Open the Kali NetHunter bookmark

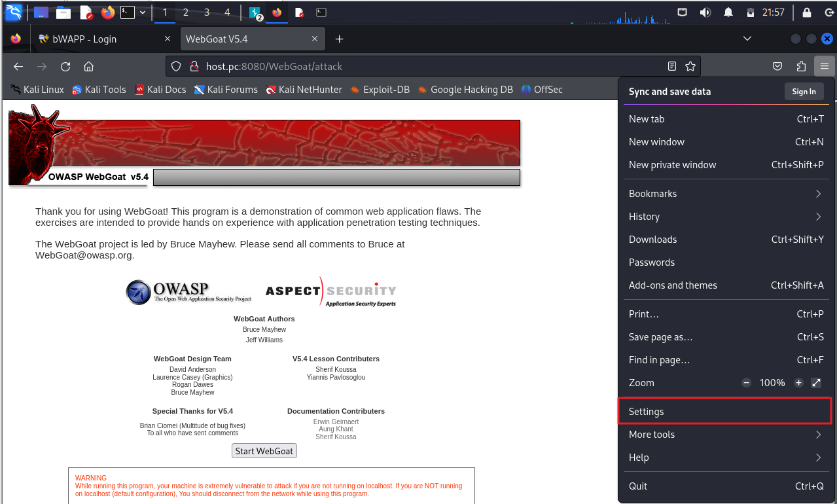click(304, 90)
